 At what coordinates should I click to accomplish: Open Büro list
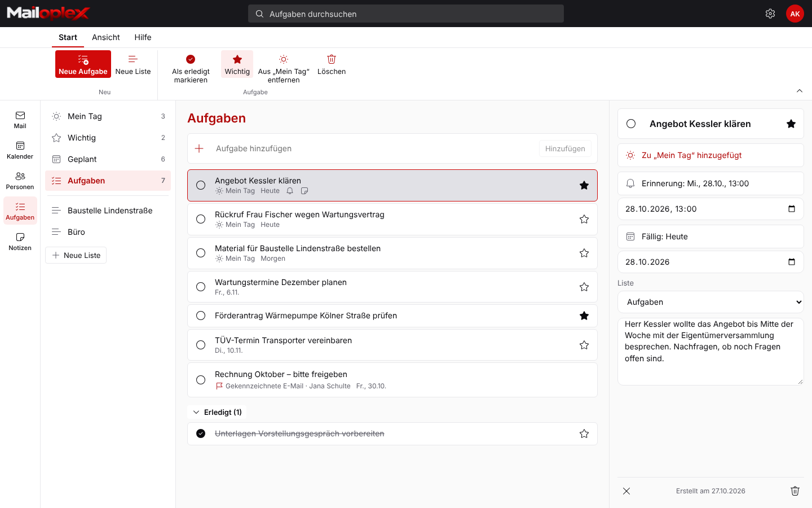pos(108,232)
